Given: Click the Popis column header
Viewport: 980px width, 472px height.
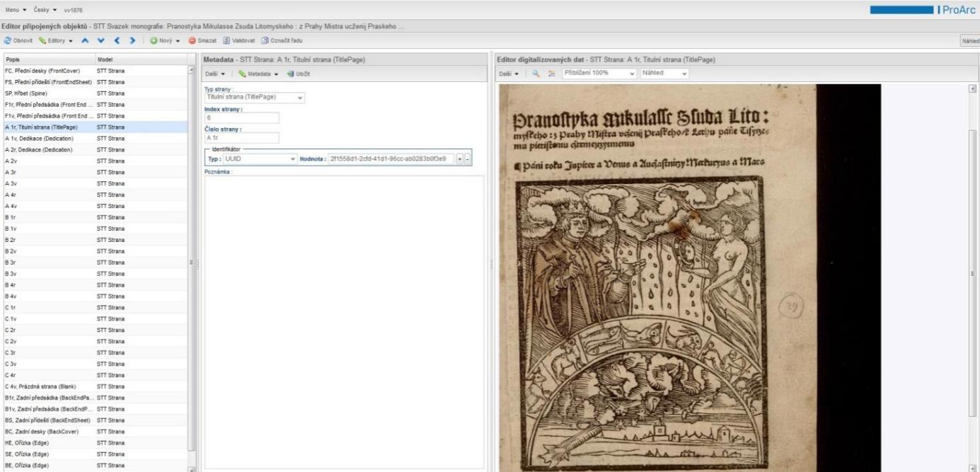Looking at the screenshot, I should pos(49,59).
